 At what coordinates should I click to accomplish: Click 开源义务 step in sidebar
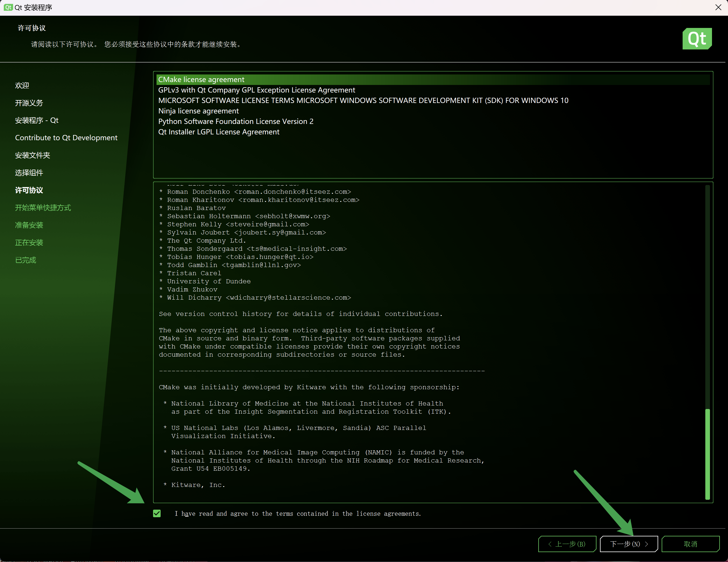pos(29,103)
